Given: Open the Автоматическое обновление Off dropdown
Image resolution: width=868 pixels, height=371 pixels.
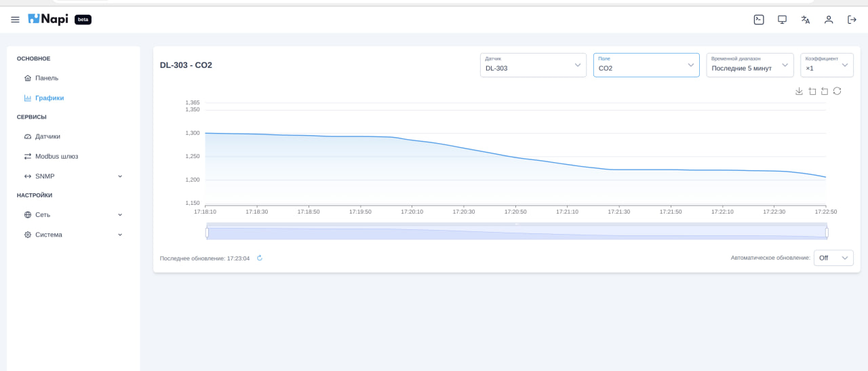Looking at the screenshot, I should pos(833,258).
